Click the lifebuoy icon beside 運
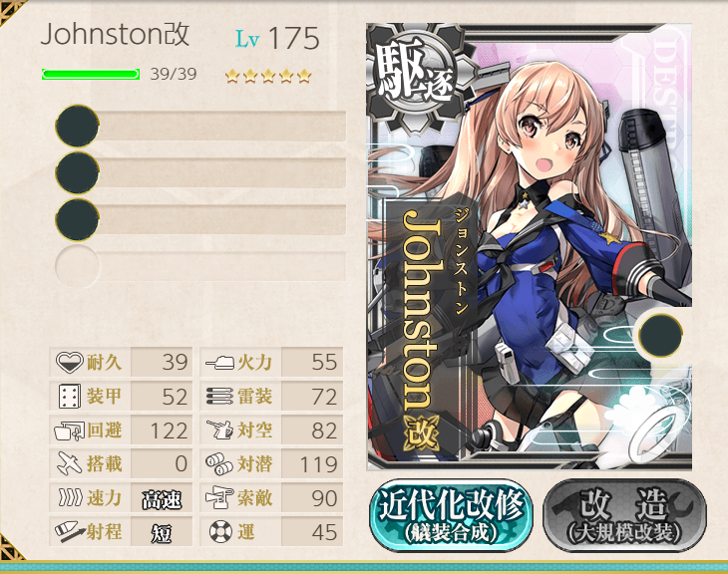This screenshot has height=574, width=728. (220, 531)
